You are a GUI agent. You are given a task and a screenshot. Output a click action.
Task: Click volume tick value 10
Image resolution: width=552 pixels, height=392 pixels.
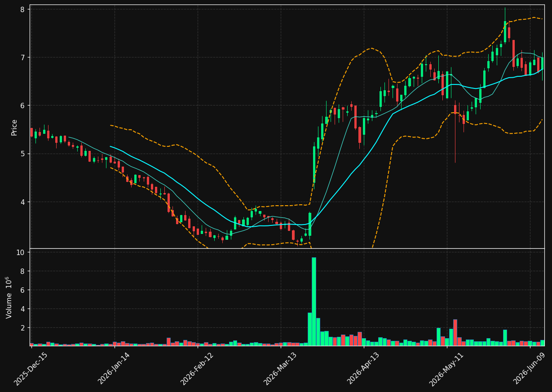click(x=22, y=252)
